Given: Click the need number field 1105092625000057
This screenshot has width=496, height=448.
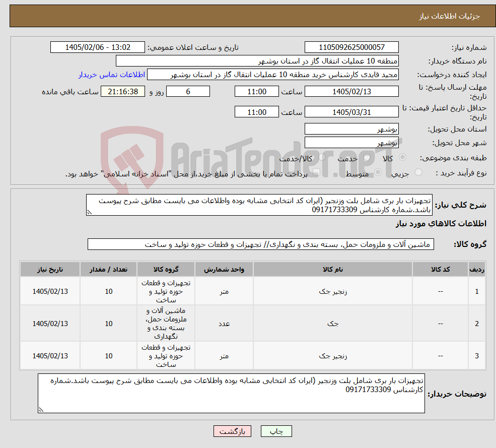Looking at the screenshot, I should (351, 47).
